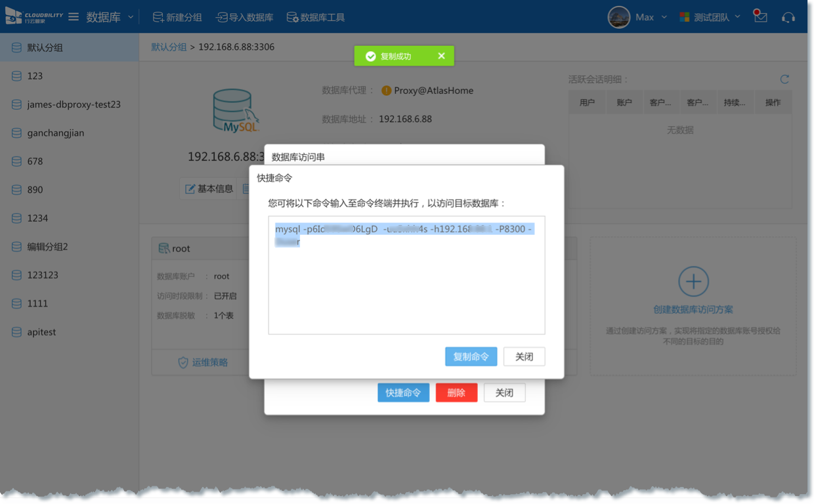
Task: Close the 快捷命令 dialog with 关闭
Action: (x=524, y=356)
